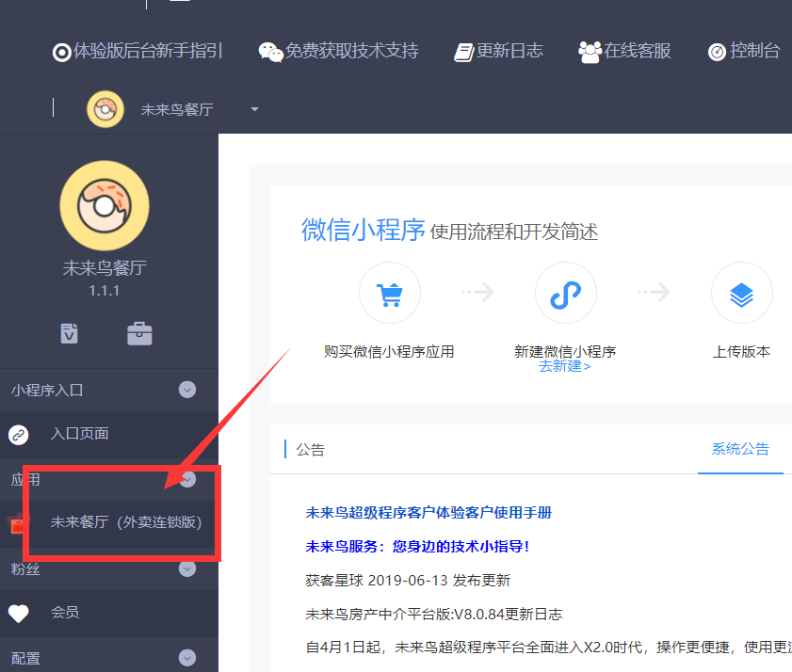Screen dimensions: 792x672
Task: Click the WeChat icon for 免费获取技术支持
Action: point(270,52)
